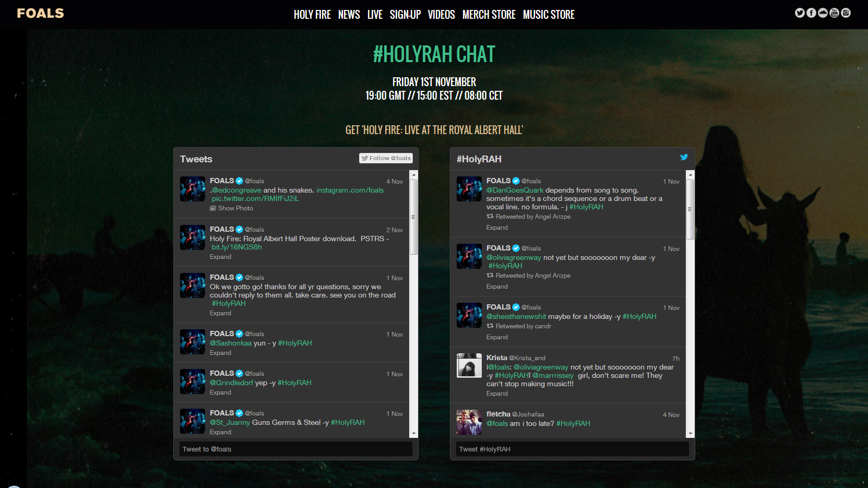Screen dimensions: 868x488
Task: Go to the NEWS page
Action: coord(349,15)
